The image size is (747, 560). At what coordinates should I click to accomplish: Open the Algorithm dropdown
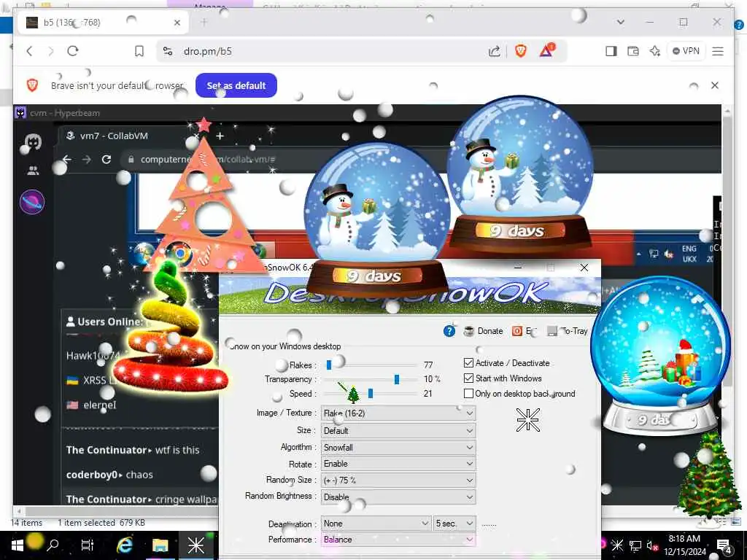398,447
